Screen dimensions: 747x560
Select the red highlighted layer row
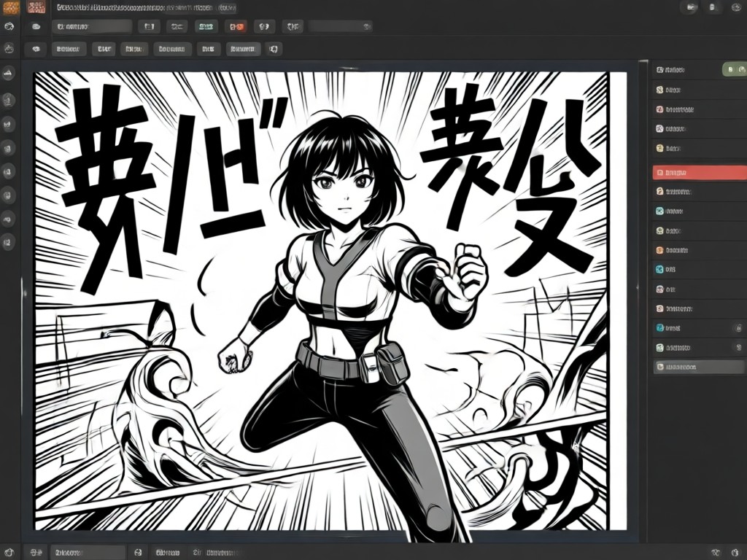[x=700, y=173]
